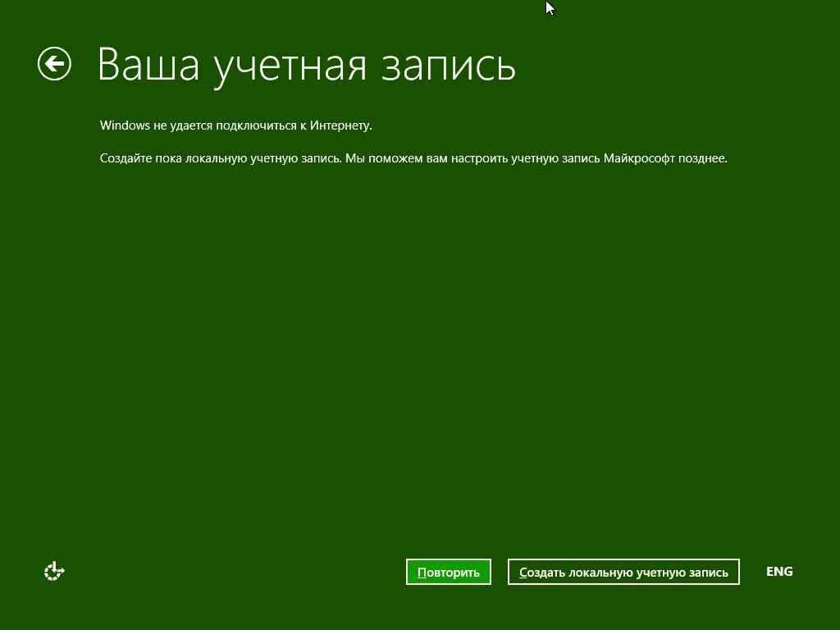Click the 'Ваша учетная запись' heading

click(307, 66)
